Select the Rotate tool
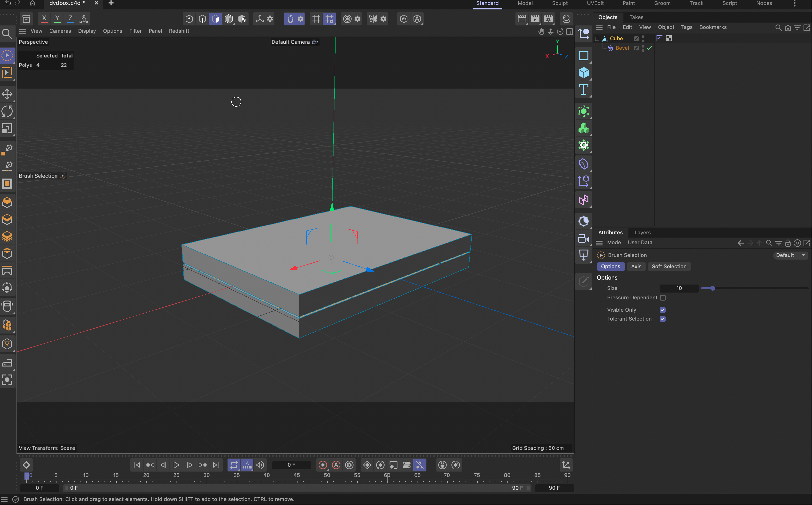The height and width of the screenshot is (505, 812). coord(7,111)
